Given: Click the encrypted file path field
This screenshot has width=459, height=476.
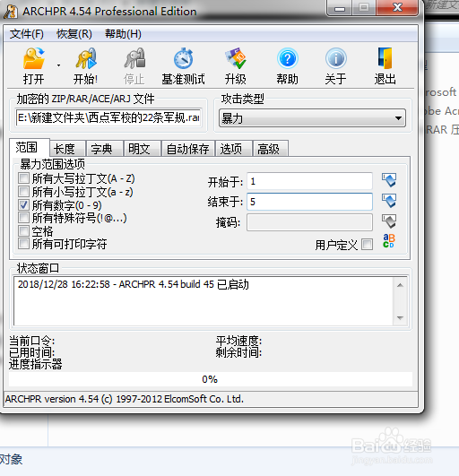Looking at the screenshot, I should [x=108, y=117].
